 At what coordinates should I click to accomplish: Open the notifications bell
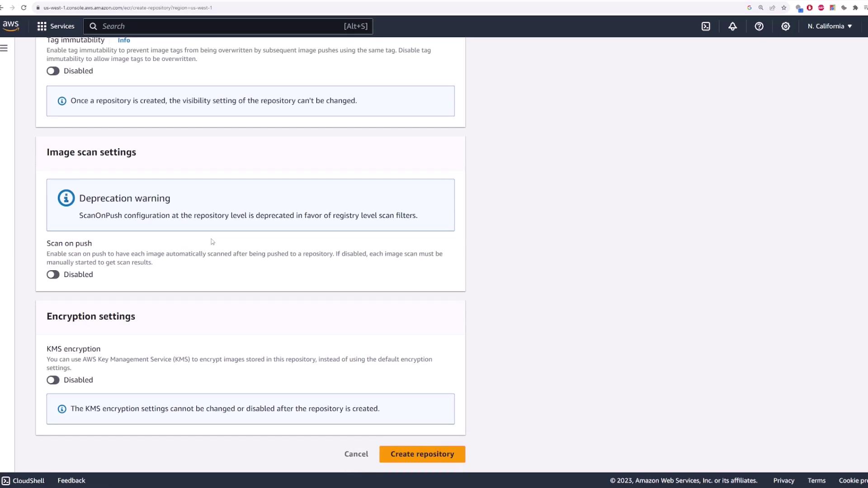click(732, 26)
